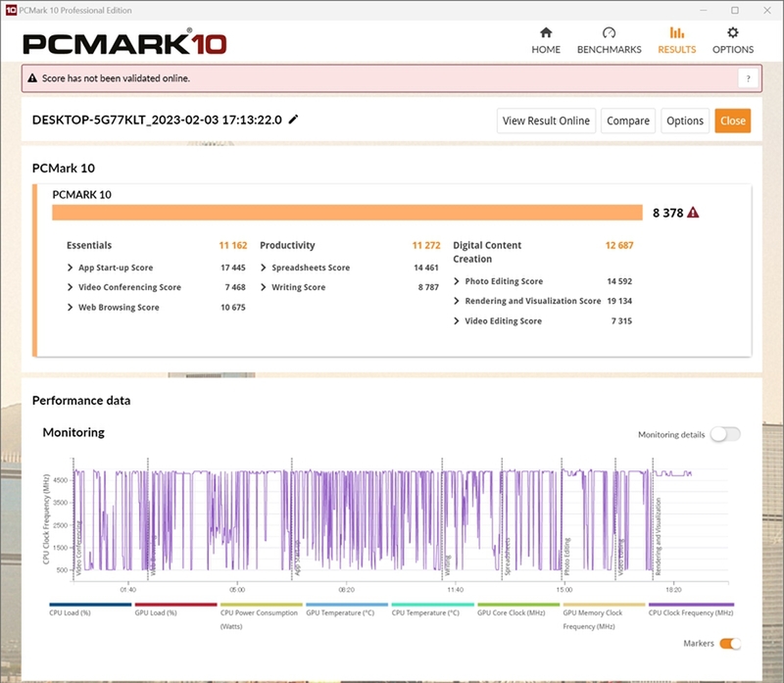
Task: Toggle CPU Load (%) legend series
Action: pyautogui.click(x=90, y=609)
